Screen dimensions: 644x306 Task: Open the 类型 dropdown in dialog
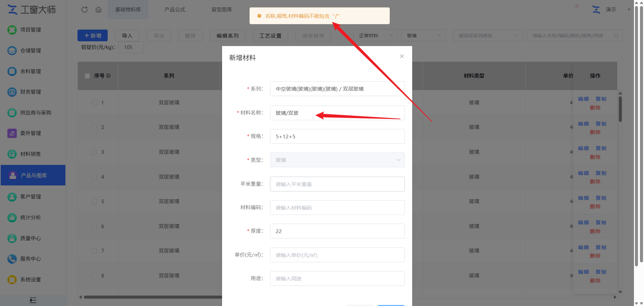click(x=337, y=160)
